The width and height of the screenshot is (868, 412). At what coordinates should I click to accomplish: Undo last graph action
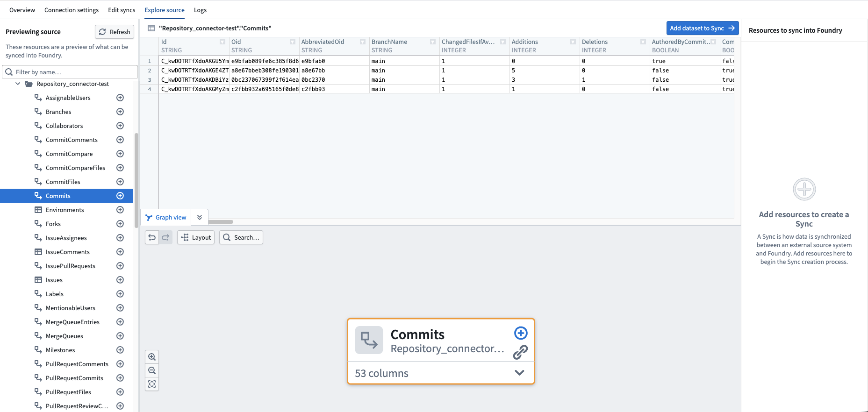click(152, 237)
